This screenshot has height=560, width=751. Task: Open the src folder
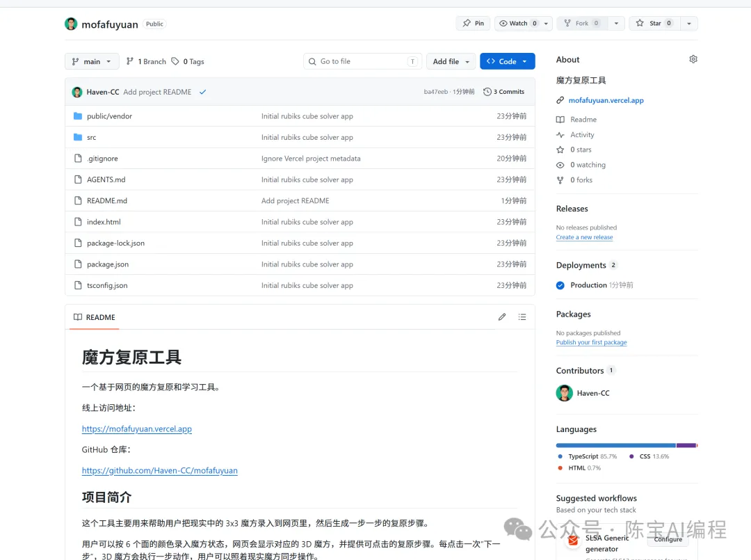point(92,137)
